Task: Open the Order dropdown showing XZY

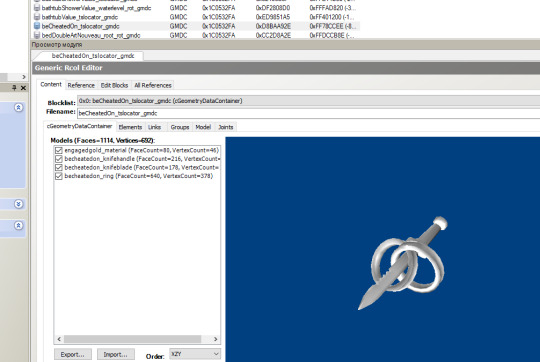Action: tap(195, 354)
